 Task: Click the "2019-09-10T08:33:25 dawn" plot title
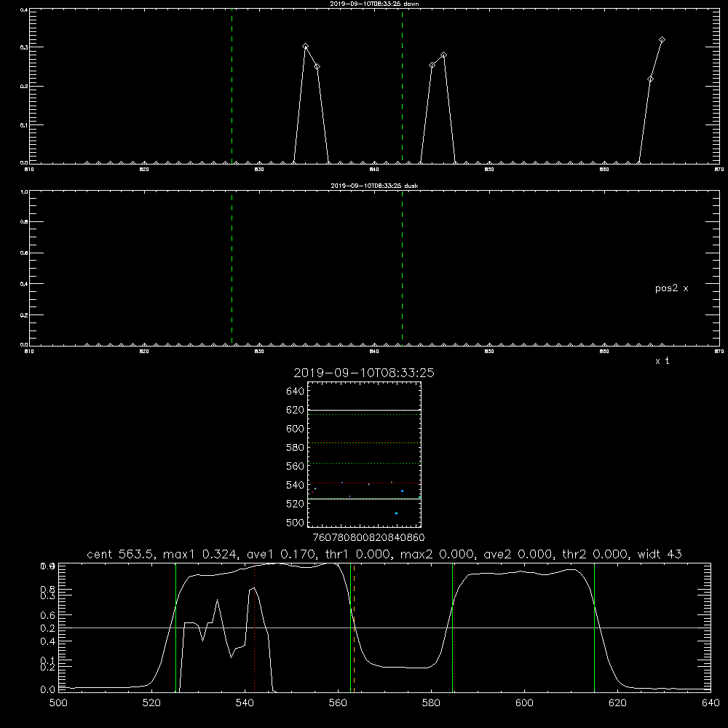[x=374, y=4]
